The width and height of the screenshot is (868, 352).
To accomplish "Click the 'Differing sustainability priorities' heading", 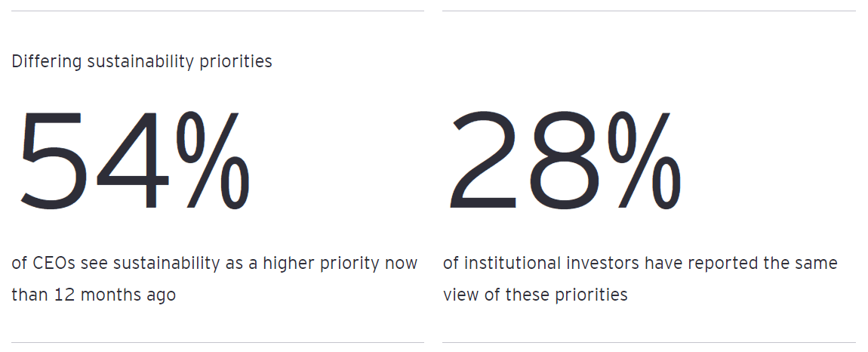I will [142, 62].
